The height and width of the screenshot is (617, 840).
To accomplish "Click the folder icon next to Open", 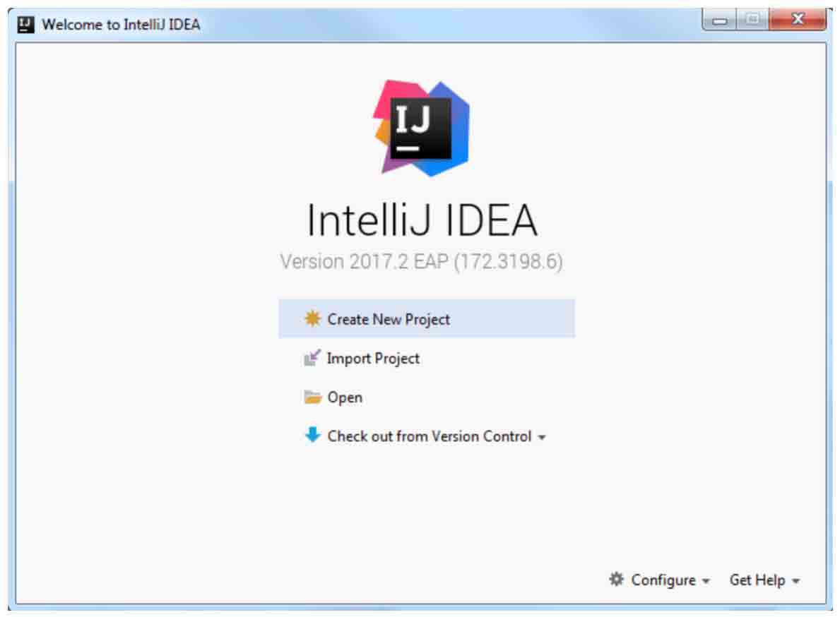I will (312, 397).
